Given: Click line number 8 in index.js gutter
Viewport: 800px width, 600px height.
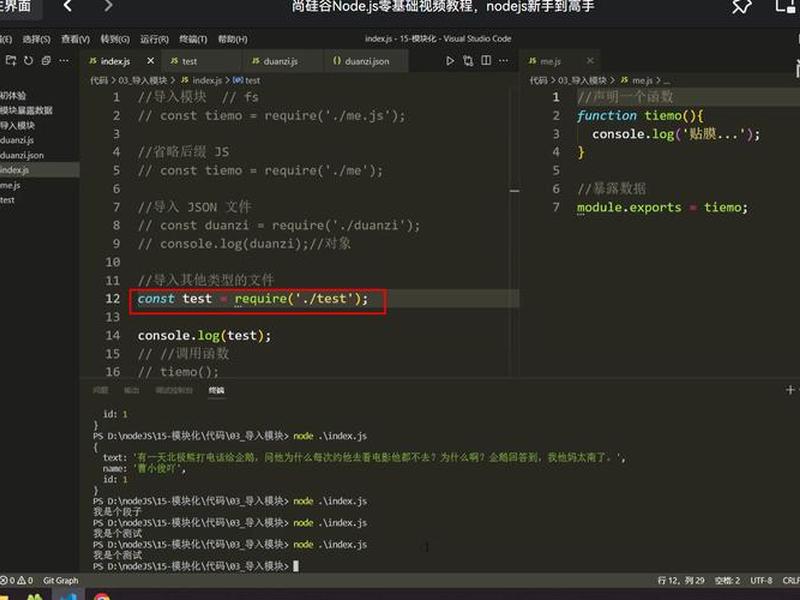Looking at the screenshot, I should (x=116, y=225).
